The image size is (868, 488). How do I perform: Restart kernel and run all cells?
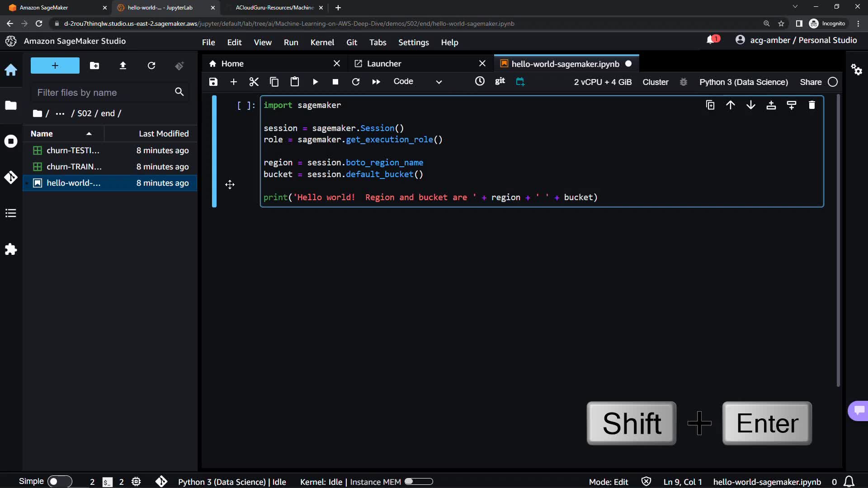click(x=376, y=82)
